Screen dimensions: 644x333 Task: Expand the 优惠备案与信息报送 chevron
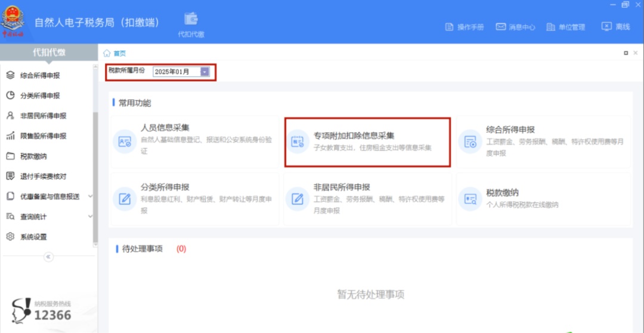coord(91,196)
